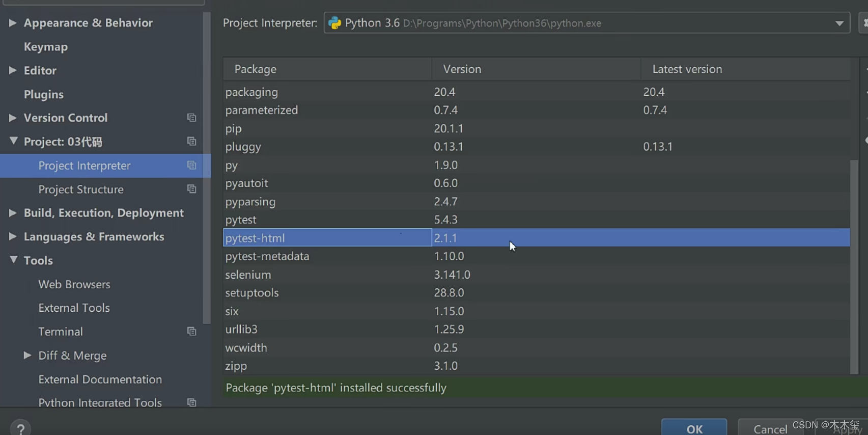868x435 pixels.
Task: Click version 3.141.0 of selenium
Action: (452, 275)
